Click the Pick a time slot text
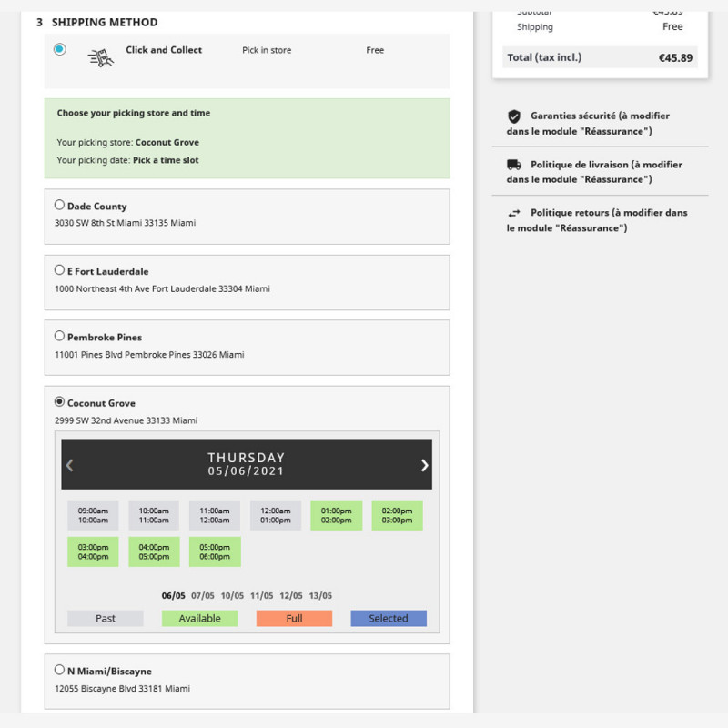 166,160
